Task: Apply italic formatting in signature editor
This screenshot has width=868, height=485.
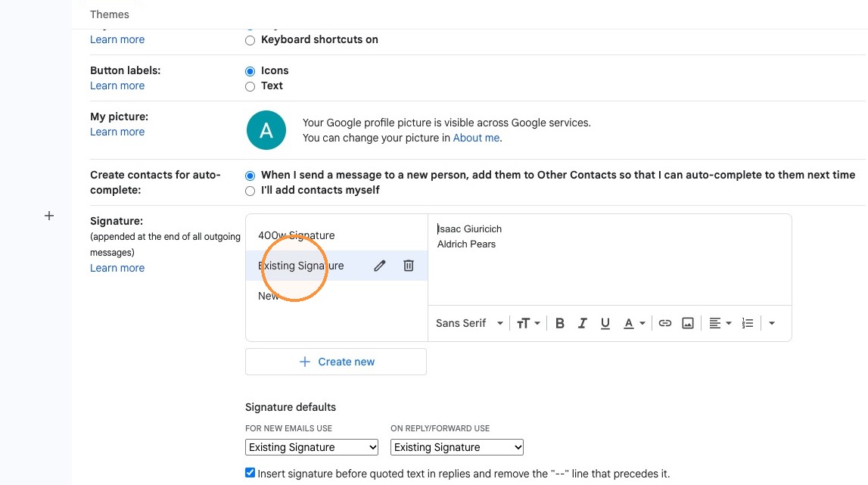Action: (583, 323)
